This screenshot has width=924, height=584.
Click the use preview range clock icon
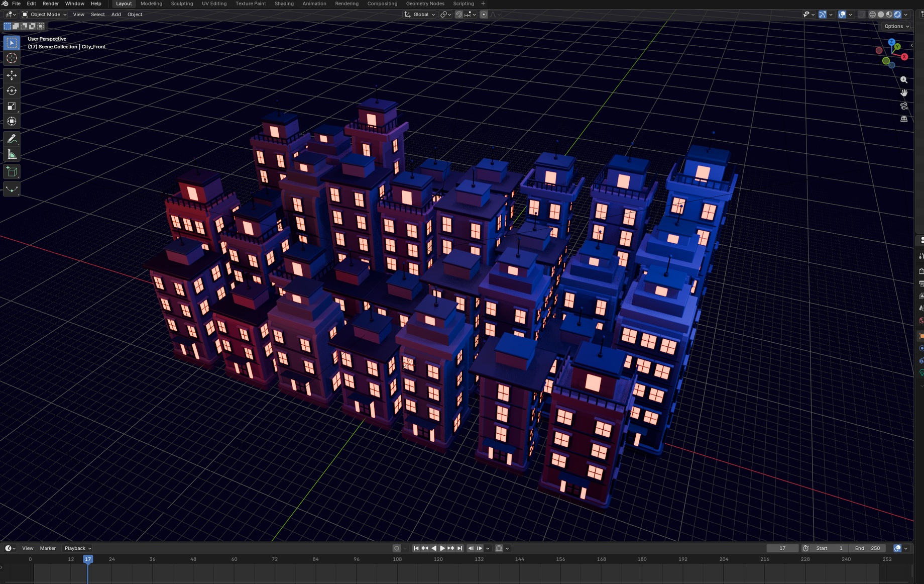[805, 548]
